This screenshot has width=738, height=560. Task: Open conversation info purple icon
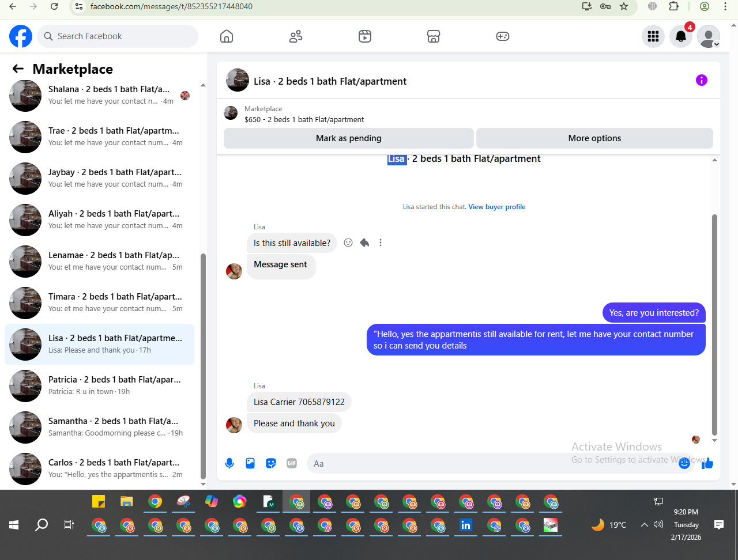tap(702, 80)
